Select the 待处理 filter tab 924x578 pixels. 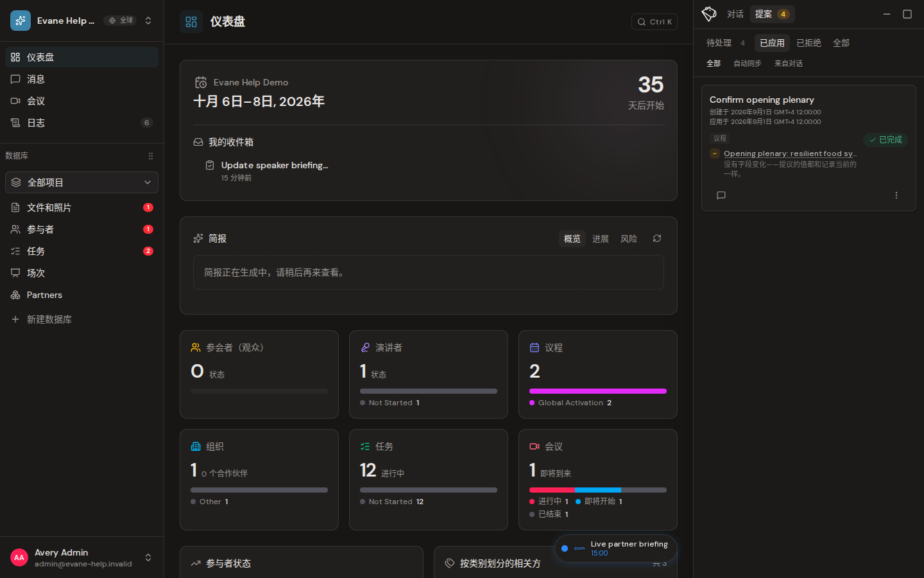tap(726, 43)
